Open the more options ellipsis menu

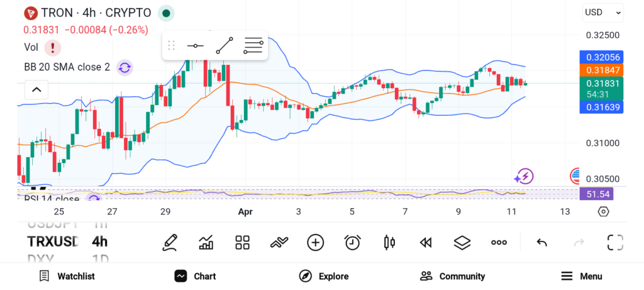[499, 242]
